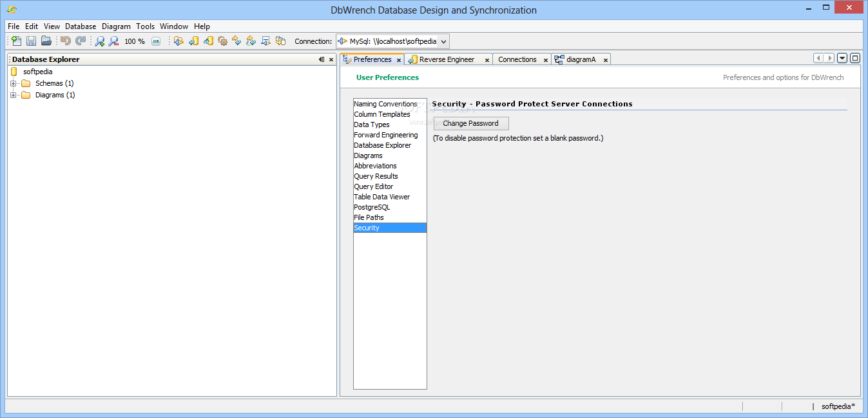This screenshot has height=418, width=868.
Task: Open the Diagram menu
Action: coord(116,26)
